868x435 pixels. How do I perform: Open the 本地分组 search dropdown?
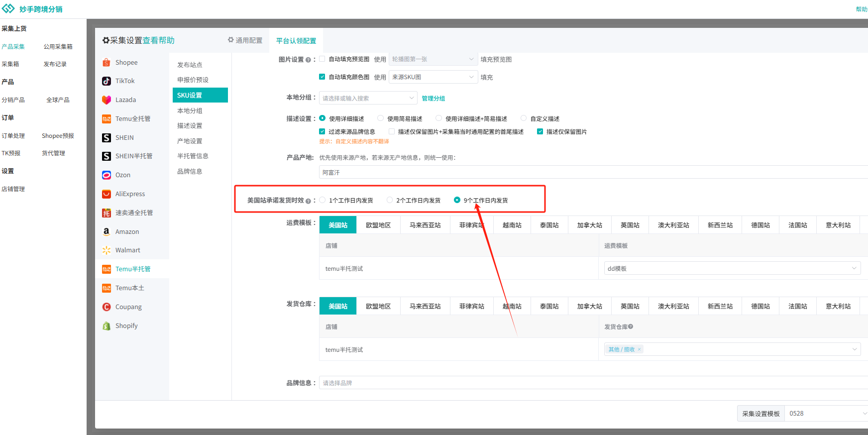pos(368,98)
